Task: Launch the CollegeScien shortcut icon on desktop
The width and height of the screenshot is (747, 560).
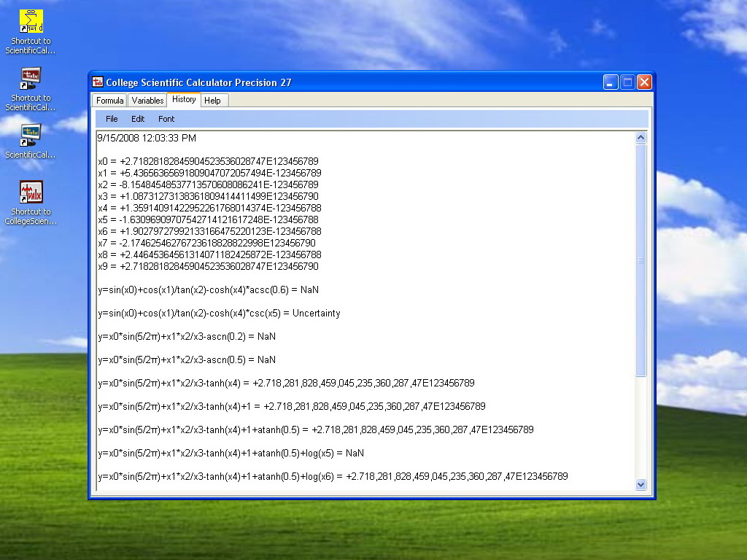Action: pyautogui.click(x=31, y=192)
